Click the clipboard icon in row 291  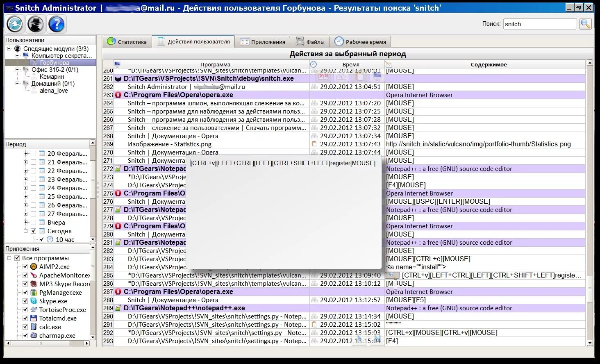point(314,324)
